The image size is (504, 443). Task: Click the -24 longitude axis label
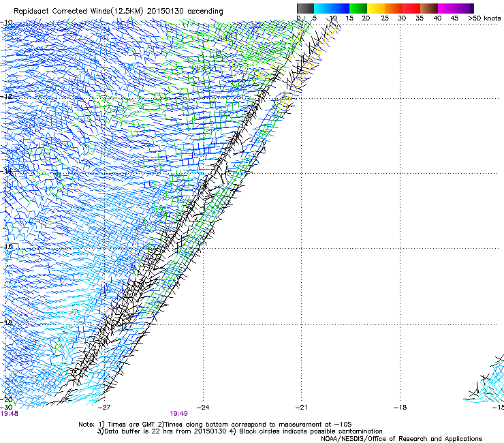202,408
